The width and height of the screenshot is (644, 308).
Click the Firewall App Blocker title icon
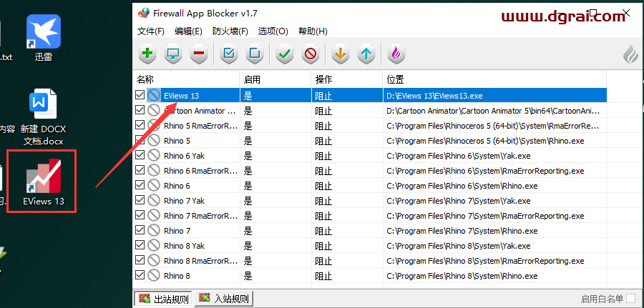point(144,13)
